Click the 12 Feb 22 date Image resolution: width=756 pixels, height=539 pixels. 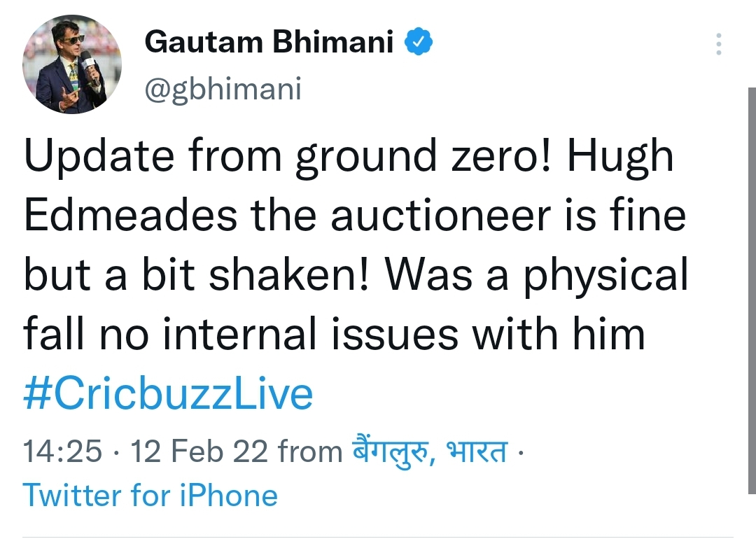click(x=199, y=451)
